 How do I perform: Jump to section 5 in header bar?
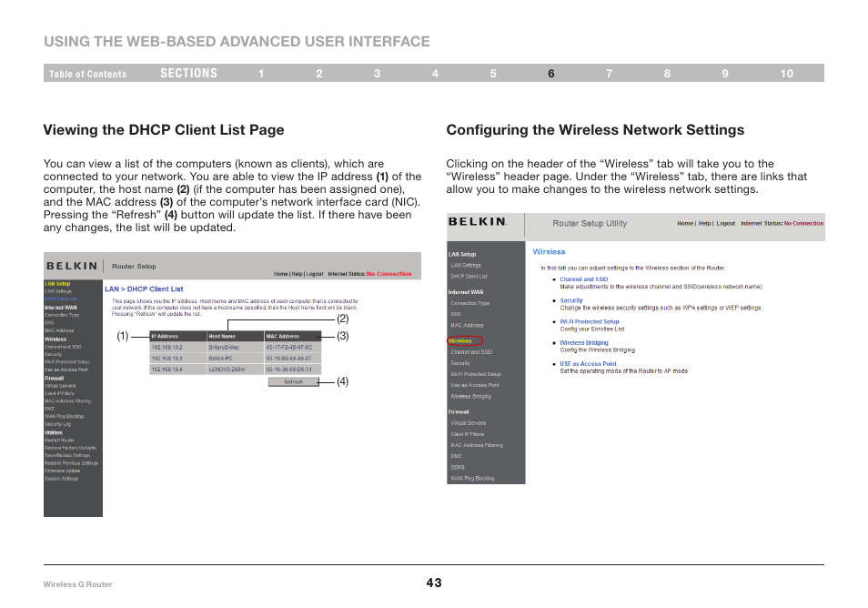pos(493,74)
